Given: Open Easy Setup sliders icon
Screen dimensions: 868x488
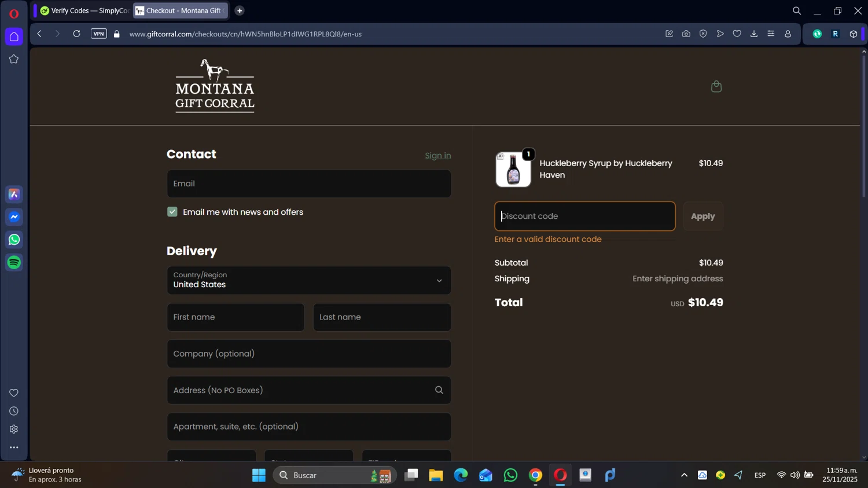Looking at the screenshot, I should 771,34.
